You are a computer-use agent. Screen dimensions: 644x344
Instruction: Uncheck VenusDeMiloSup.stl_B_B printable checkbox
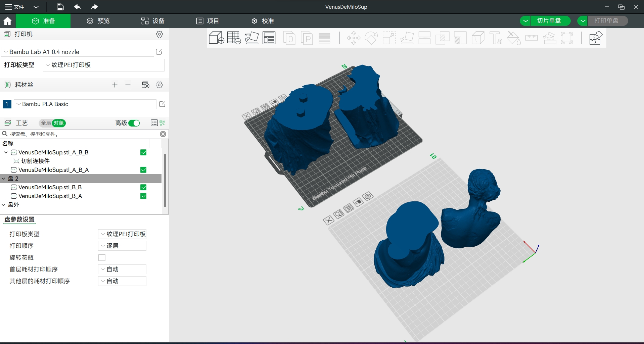pos(143,187)
